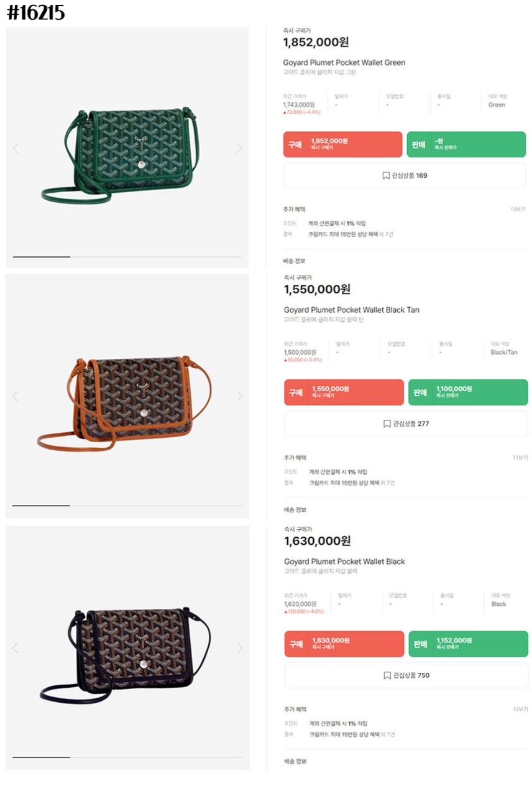Image resolution: width=532 pixels, height=796 pixels.
Task: Click the Goyard Plumet Pocket Wallet Black title
Action: (x=344, y=562)
